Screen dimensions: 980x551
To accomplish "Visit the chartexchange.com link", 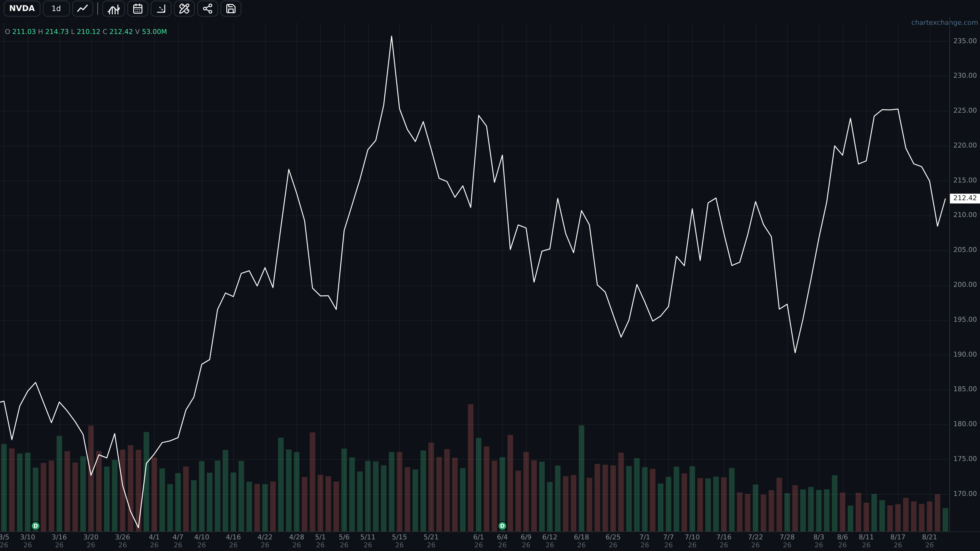I will [x=944, y=22].
